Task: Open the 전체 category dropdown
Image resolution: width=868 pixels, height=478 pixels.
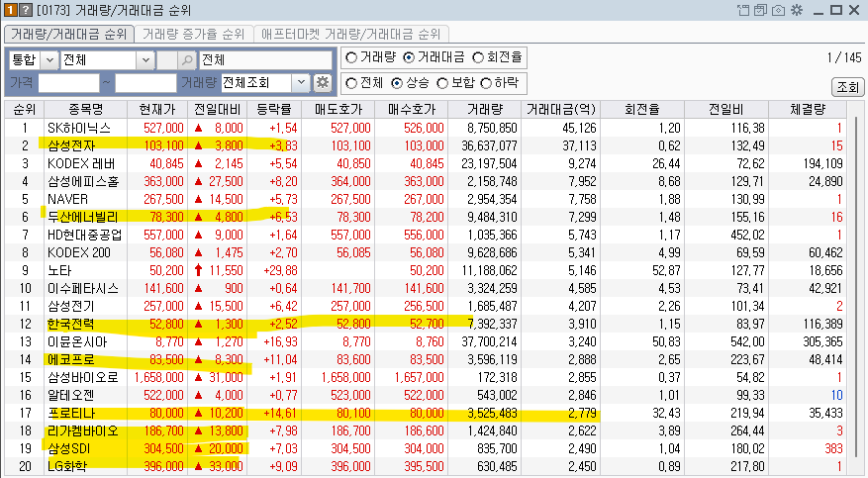Action: [x=145, y=60]
